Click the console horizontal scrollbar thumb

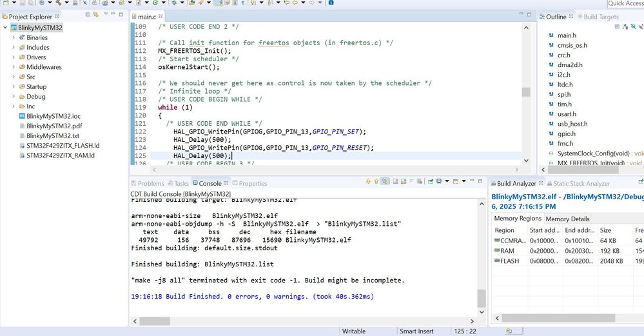155,321
